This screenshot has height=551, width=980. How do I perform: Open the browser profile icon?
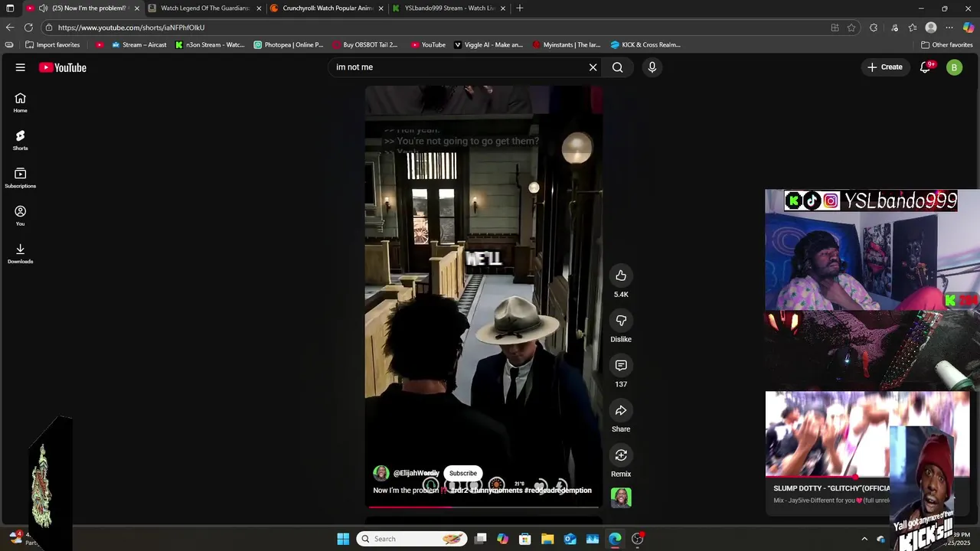pos(931,28)
